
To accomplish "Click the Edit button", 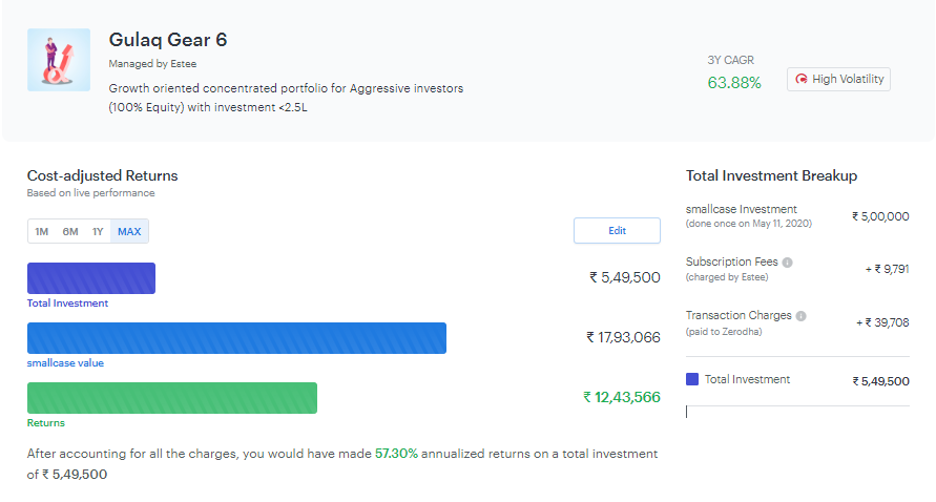I will [x=617, y=230].
